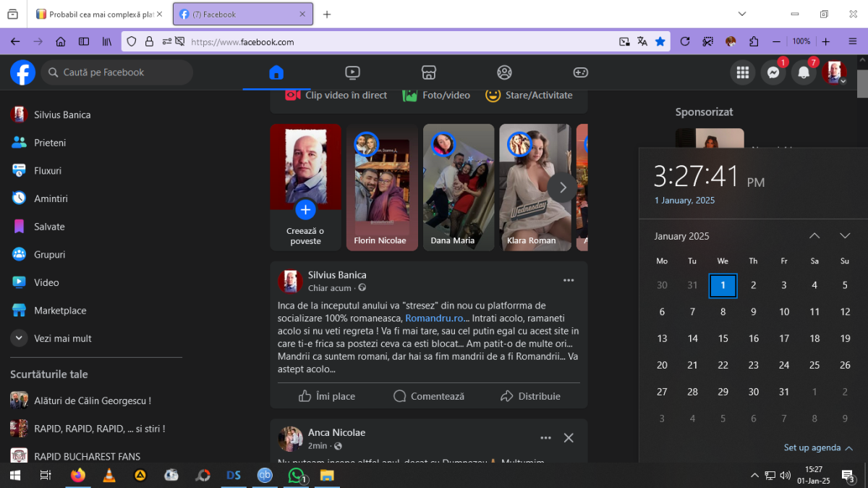
Task: Go to the Facebook Video tab icon
Action: click(352, 72)
